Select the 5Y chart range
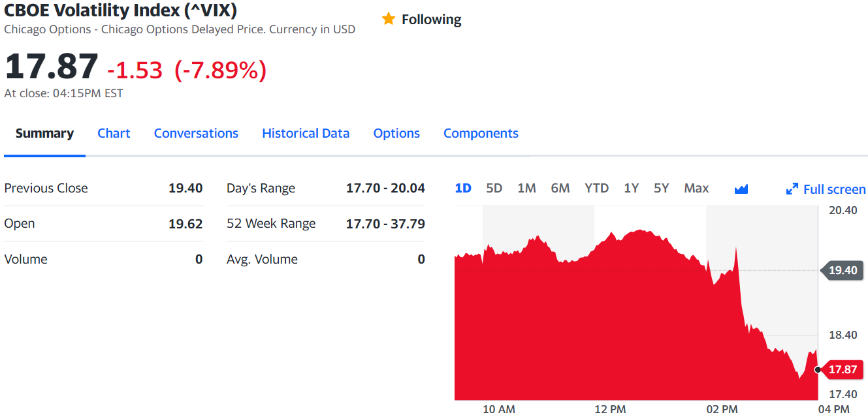868x417 pixels. click(662, 188)
